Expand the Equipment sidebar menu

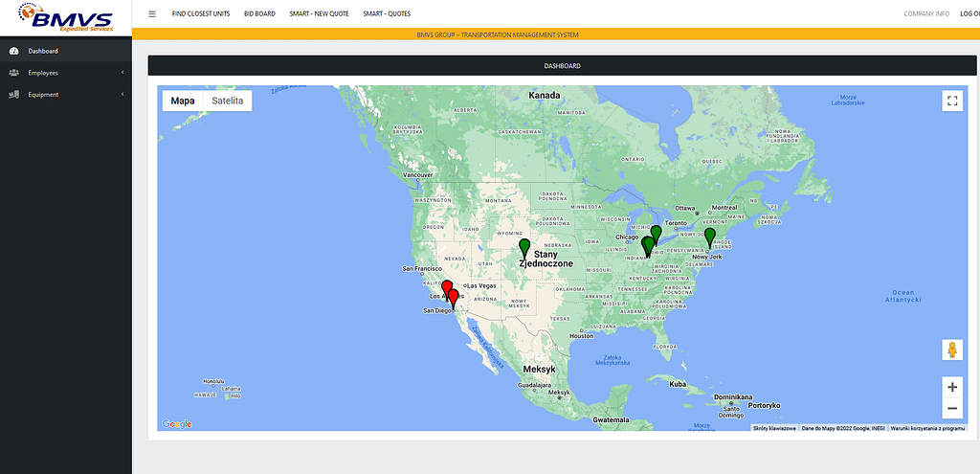pyautogui.click(x=65, y=95)
